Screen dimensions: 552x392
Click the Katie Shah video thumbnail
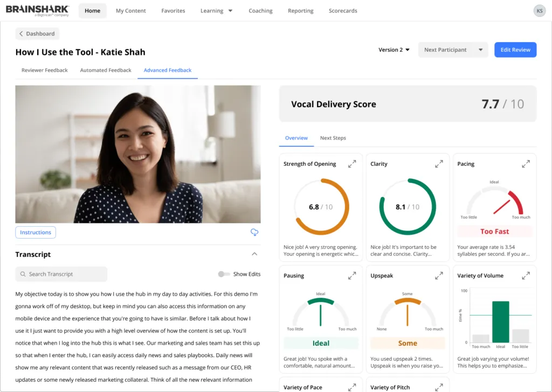pyautogui.click(x=138, y=154)
